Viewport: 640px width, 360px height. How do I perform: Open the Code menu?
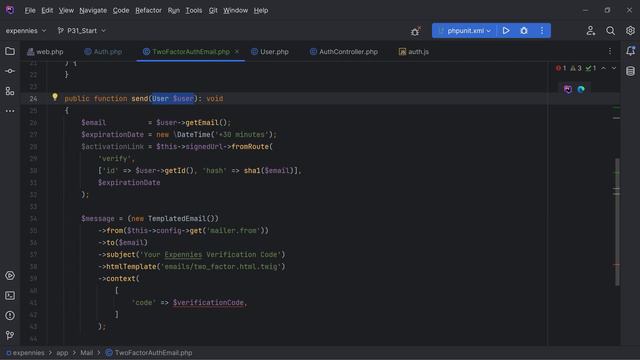tap(121, 11)
